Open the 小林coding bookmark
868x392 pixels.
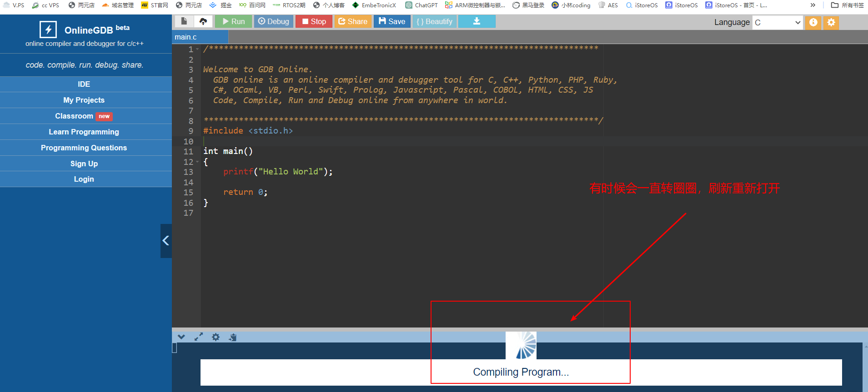(x=571, y=5)
